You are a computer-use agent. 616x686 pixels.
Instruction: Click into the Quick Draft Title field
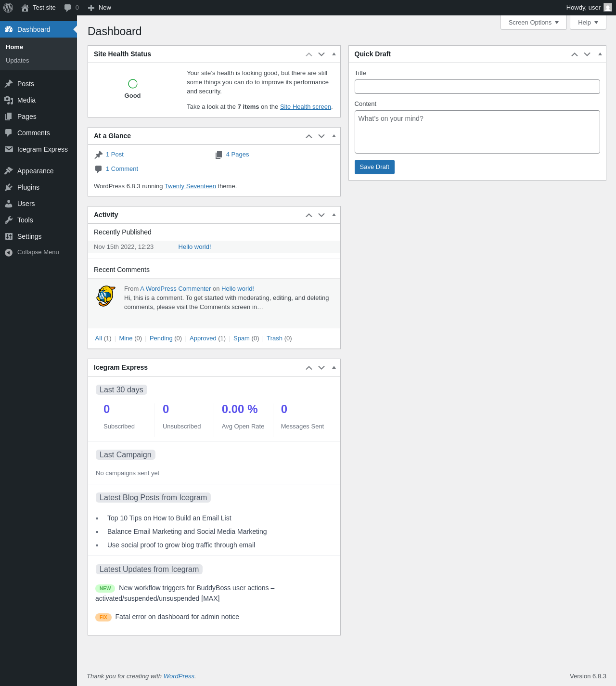pyautogui.click(x=477, y=87)
